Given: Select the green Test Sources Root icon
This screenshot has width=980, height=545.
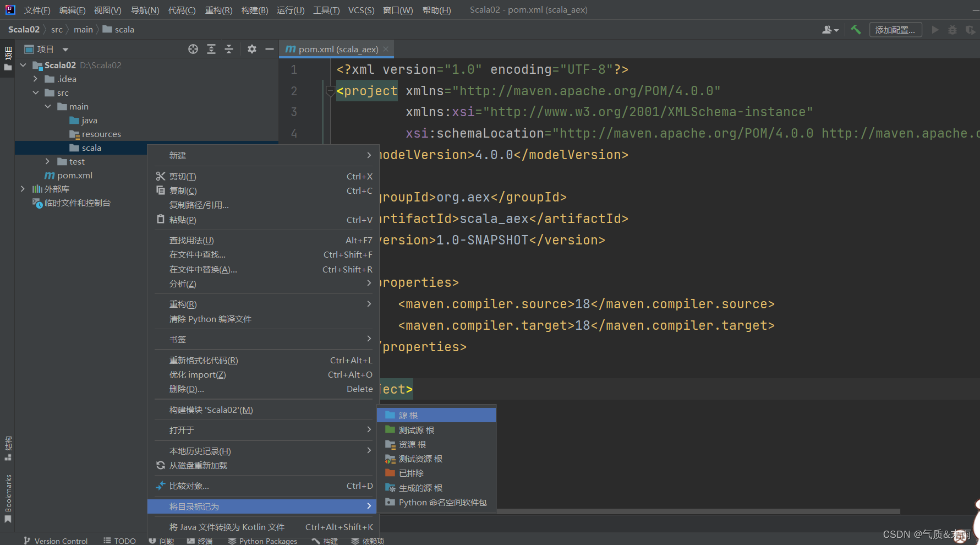Looking at the screenshot, I should click(x=390, y=430).
